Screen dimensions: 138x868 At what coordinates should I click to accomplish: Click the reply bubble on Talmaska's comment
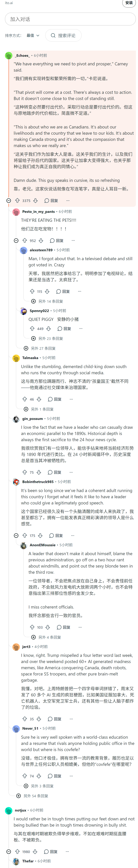pos(54,399)
